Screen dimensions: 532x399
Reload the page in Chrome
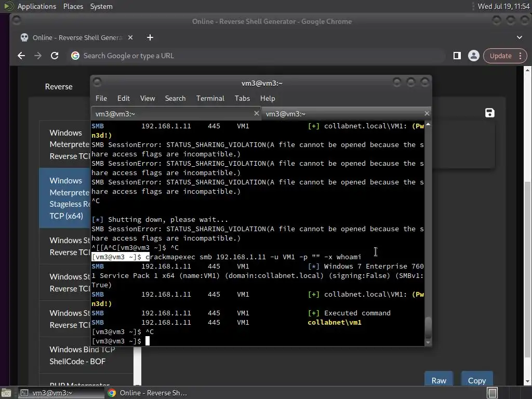point(54,56)
